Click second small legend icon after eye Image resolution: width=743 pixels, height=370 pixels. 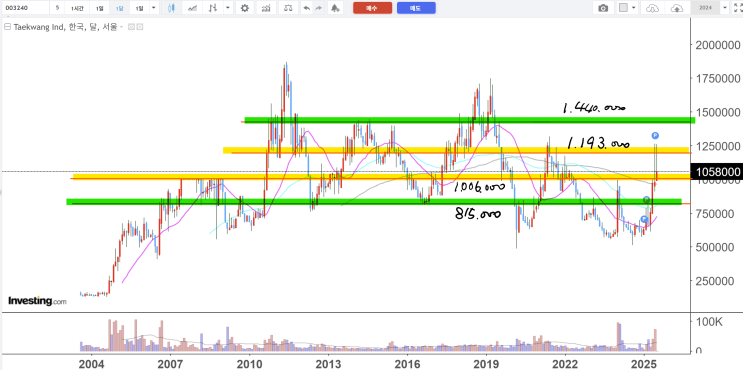pos(140,27)
